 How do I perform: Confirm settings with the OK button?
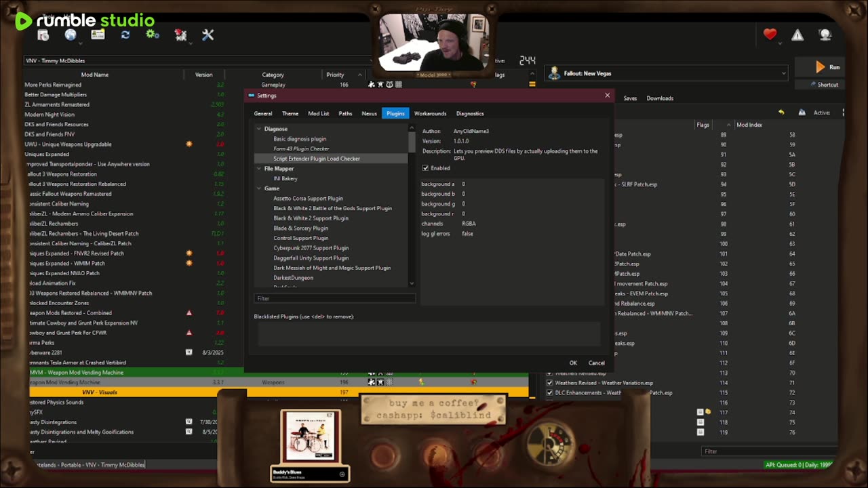(573, 363)
